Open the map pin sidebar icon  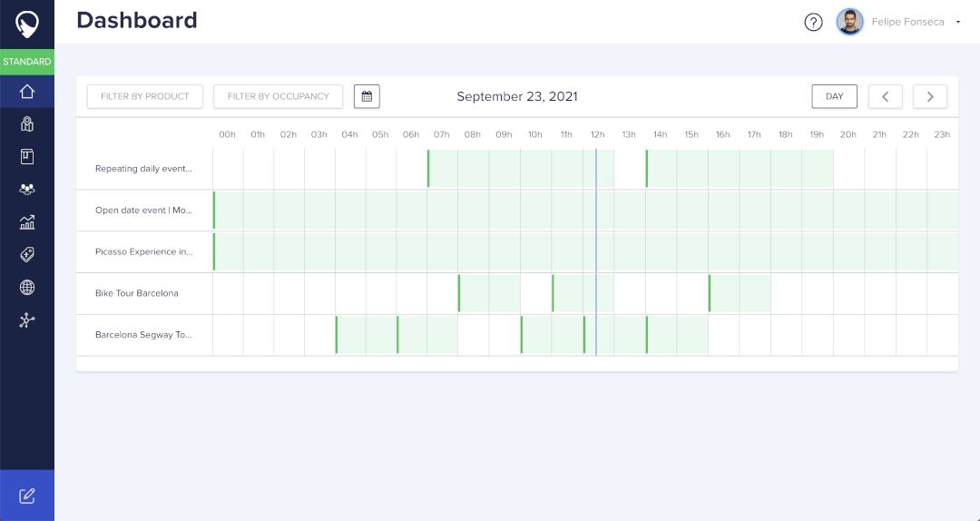[27, 124]
